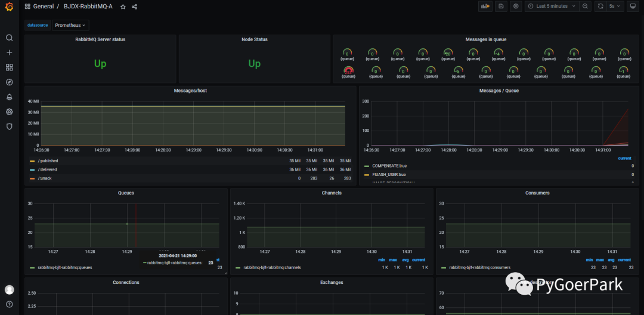The height and width of the screenshot is (315, 644).
Task: Open the Explore compass icon
Action: click(x=9, y=82)
